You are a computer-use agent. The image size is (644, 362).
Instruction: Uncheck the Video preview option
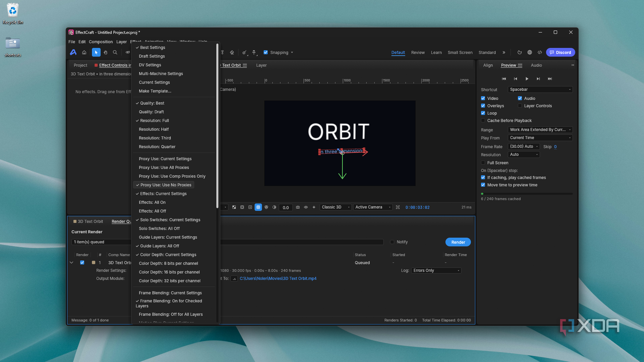click(x=483, y=98)
